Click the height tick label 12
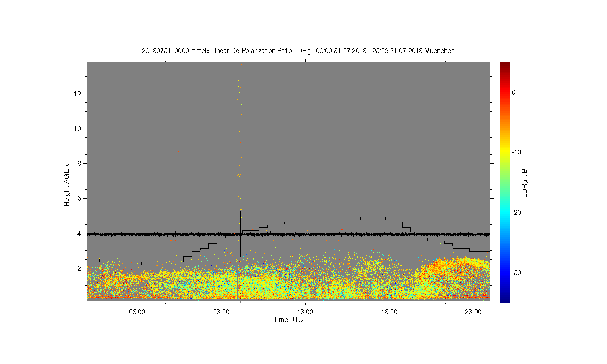The width and height of the screenshot is (607, 364). point(78,94)
